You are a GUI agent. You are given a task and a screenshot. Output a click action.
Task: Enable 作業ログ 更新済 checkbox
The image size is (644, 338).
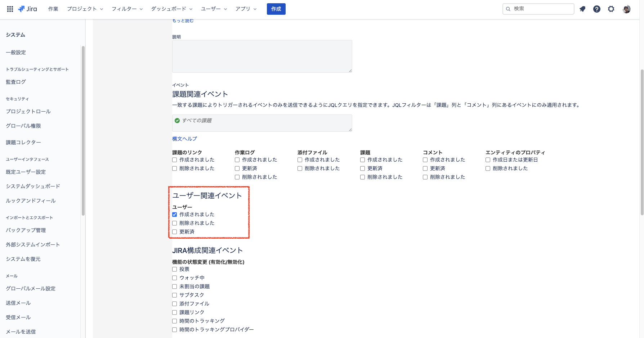tap(237, 168)
